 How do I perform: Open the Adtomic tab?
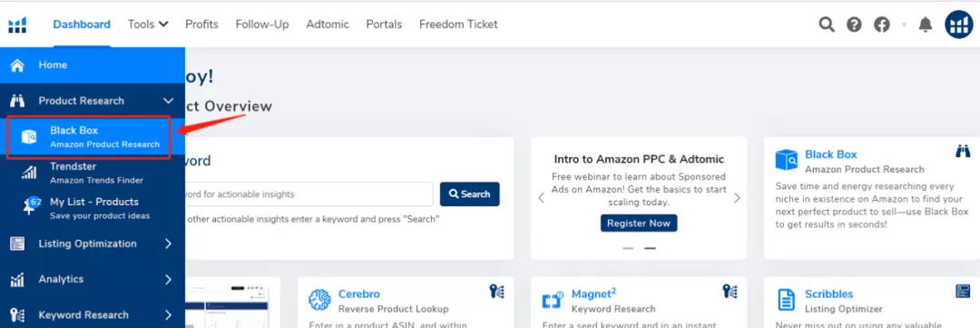tap(328, 25)
